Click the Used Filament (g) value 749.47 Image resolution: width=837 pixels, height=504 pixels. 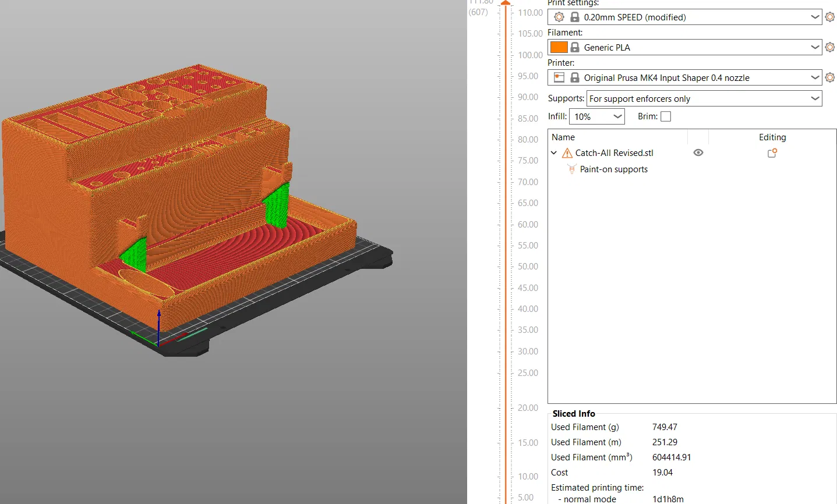point(665,427)
